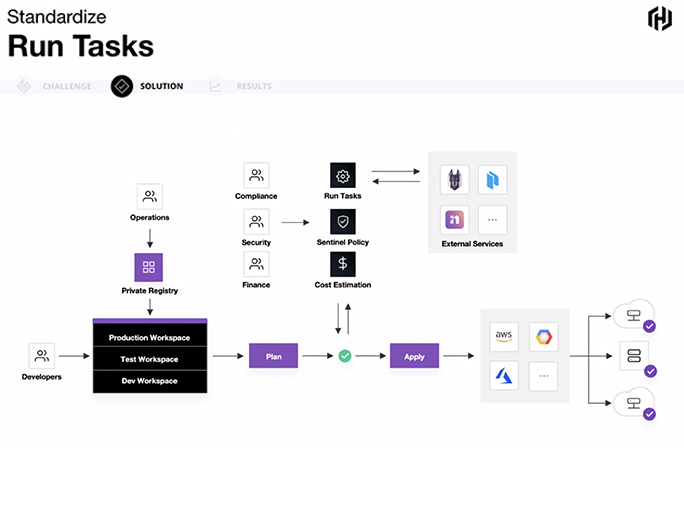The height and width of the screenshot is (513, 684).
Task: Select the Test Workspace row
Action: point(150,359)
